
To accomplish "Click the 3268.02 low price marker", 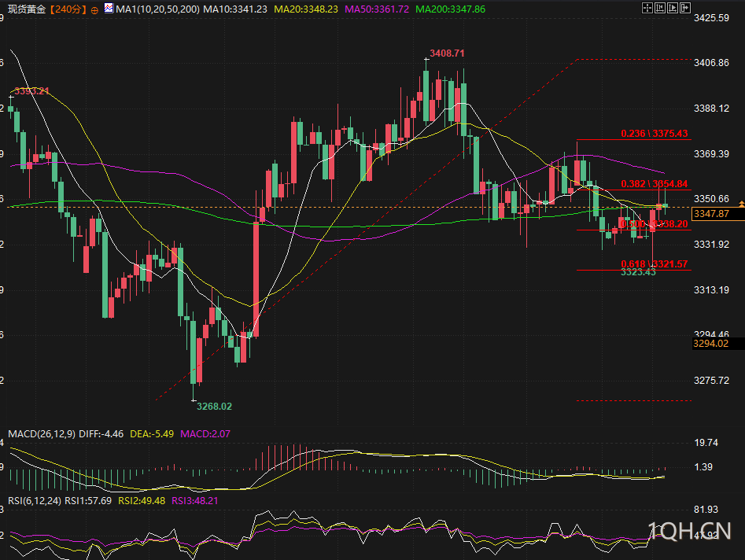I will [x=214, y=406].
